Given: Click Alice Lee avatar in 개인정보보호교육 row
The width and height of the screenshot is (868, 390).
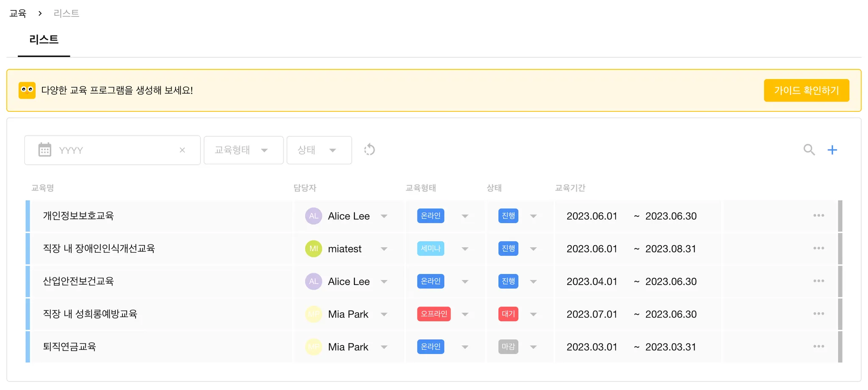Looking at the screenshot, I should pos(314,216).
